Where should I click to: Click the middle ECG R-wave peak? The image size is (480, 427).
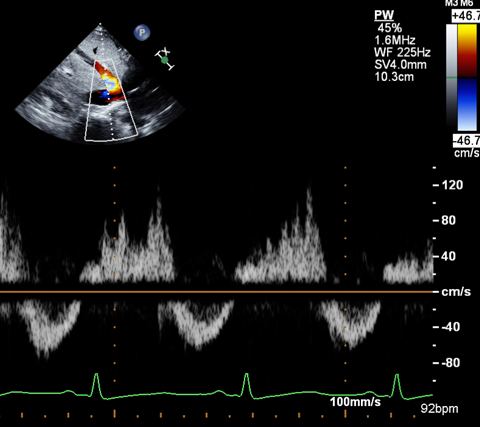click(x=246, y=375)
